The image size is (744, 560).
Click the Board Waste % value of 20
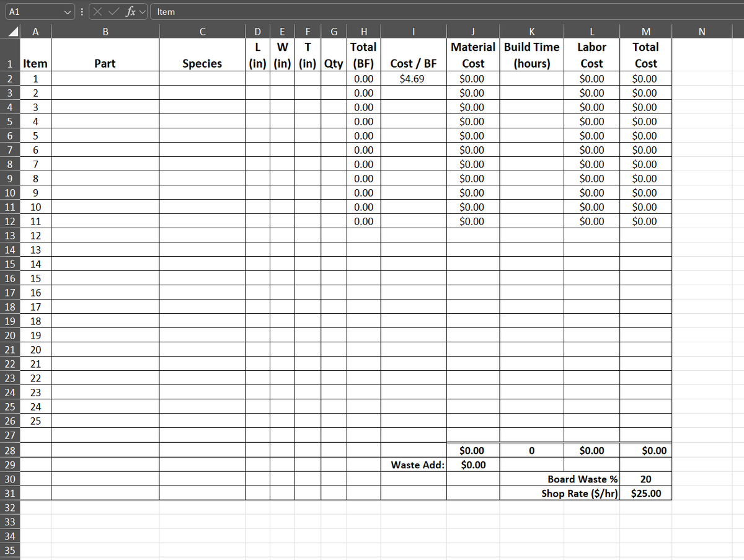tap(646, 479)
